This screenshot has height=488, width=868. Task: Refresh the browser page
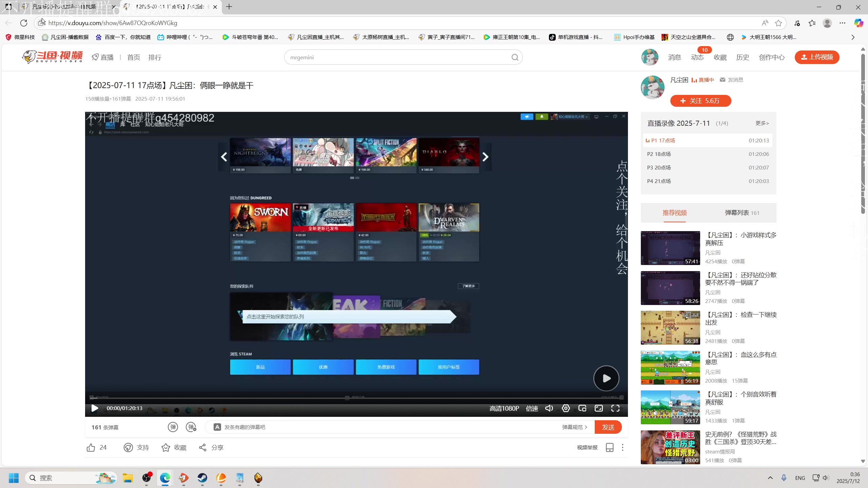[x=23, y=23]
